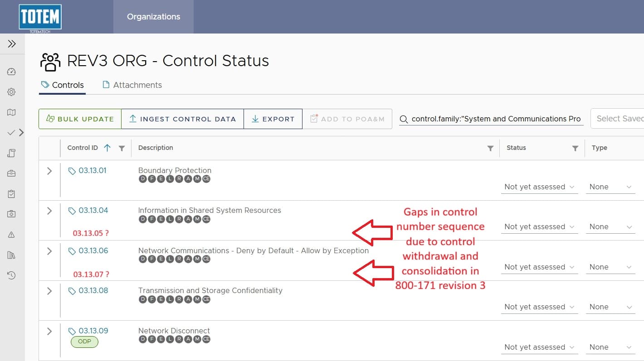This screenshot has width=644, height=361.
Task: Expand the 03.13.01 Boundary Protection row
Action: (x=49, y=171)
